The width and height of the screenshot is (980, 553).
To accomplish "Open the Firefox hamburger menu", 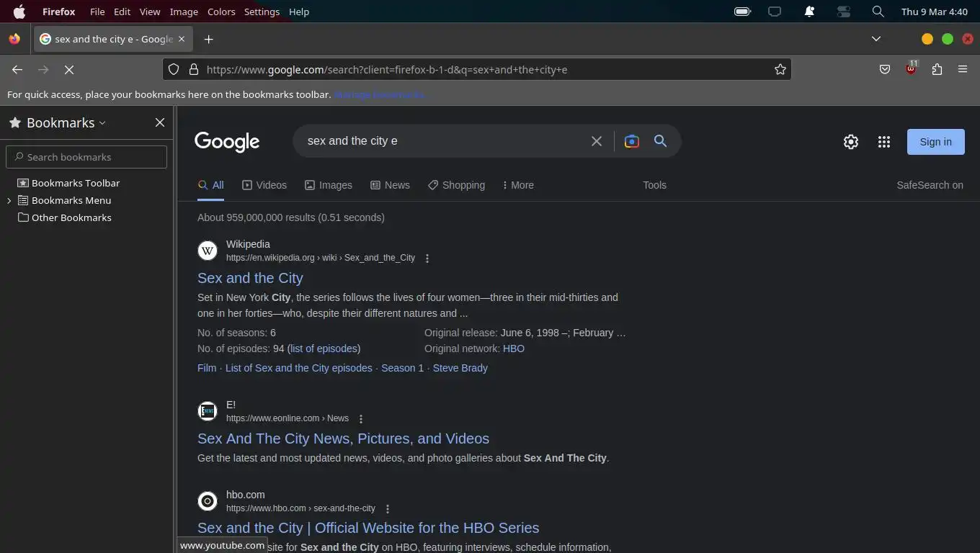I will coord(963,70).
